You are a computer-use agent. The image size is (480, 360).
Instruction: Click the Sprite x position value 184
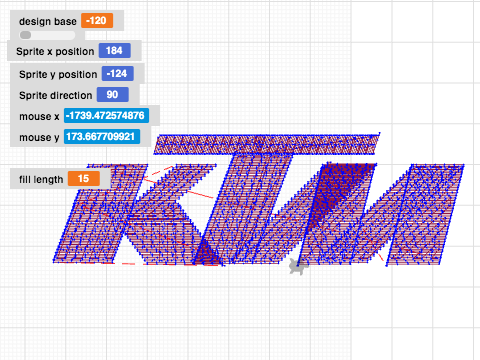[114, 51]
